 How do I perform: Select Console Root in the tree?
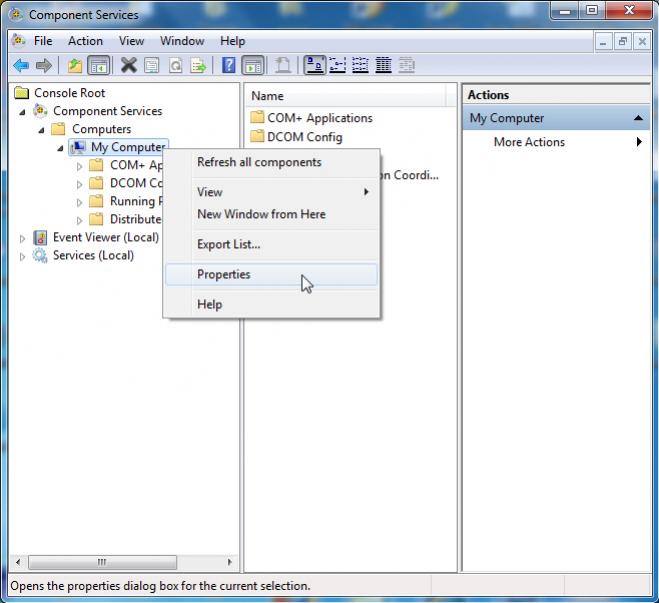pyautogui.click(x=70, y=93)
